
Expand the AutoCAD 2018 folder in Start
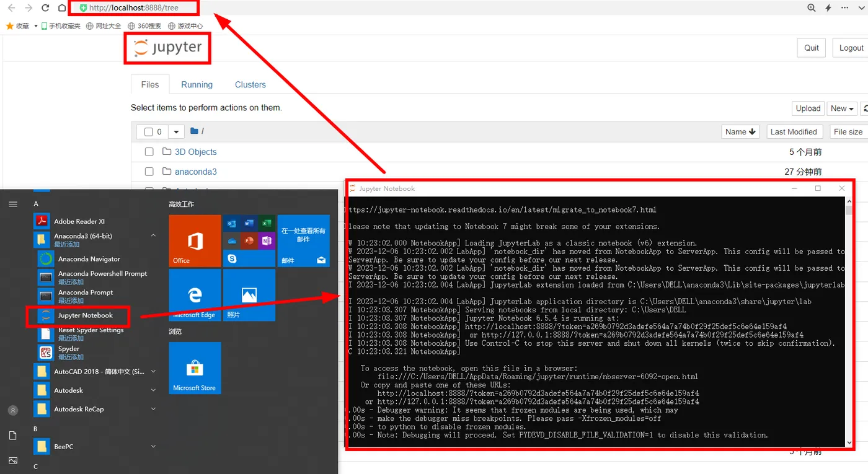(x=153, y=372)
